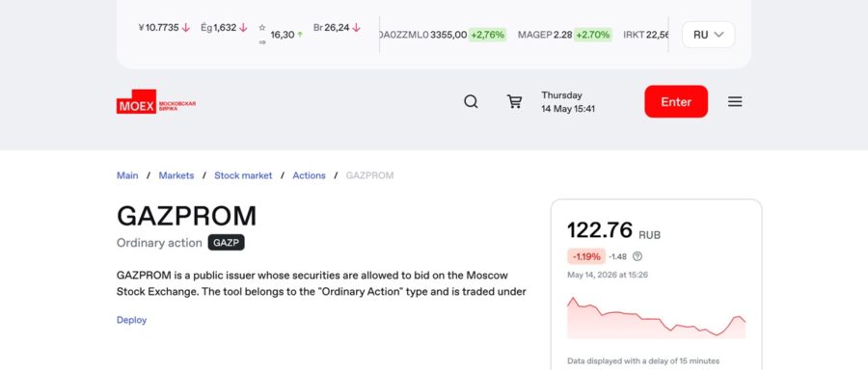Click the GAZPROM page heading

tap(186, 216)
